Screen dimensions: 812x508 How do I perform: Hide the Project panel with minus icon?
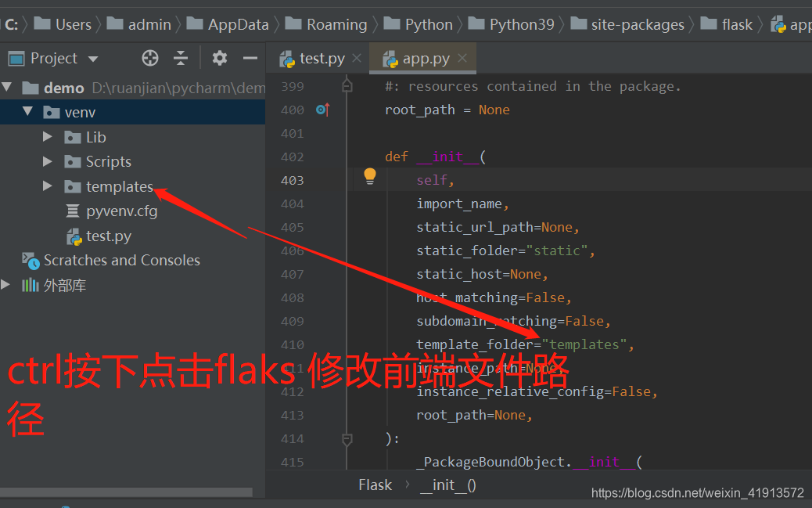click(250, 58)
